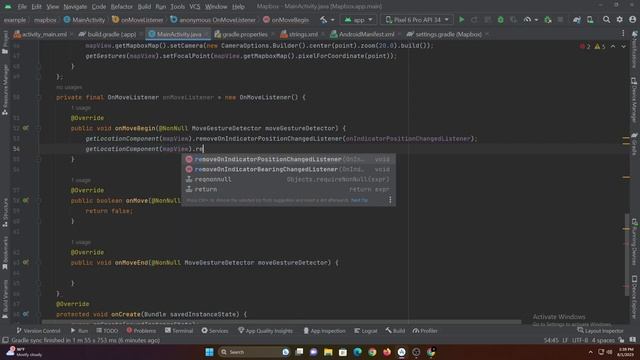Screen dimensions: 640x360
Task: Open File Explorer from the taskbar
Action: click(328, 352)
